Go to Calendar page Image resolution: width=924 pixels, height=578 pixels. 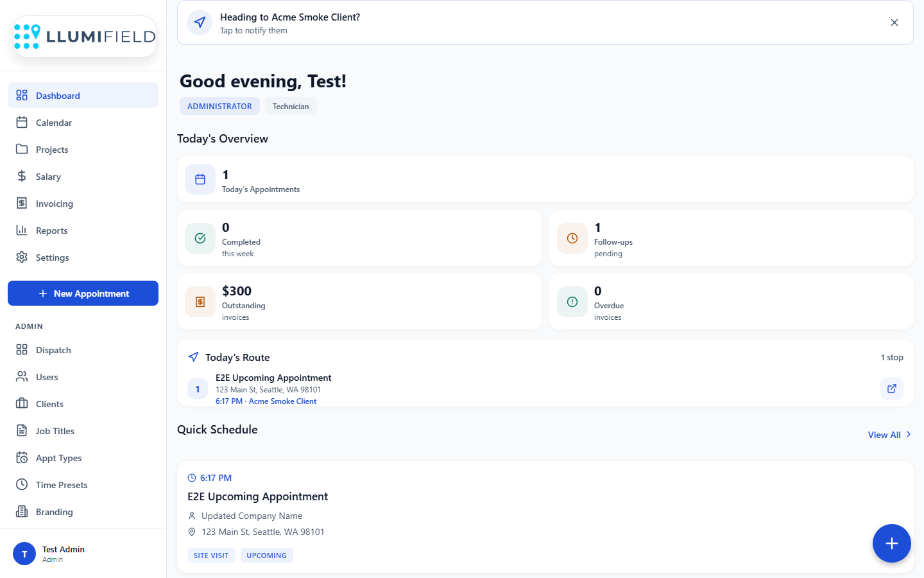(83, 122)
